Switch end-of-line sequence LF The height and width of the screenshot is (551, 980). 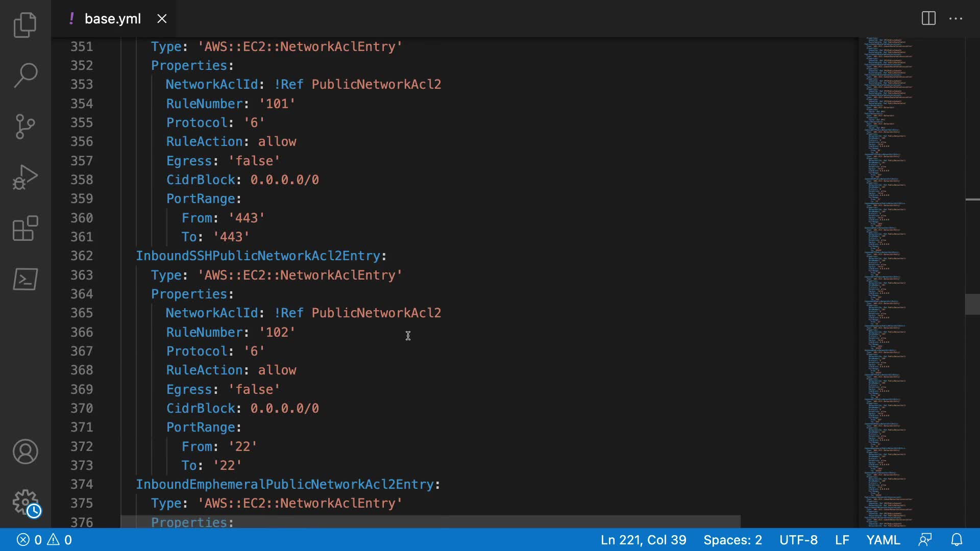(842, 540)
